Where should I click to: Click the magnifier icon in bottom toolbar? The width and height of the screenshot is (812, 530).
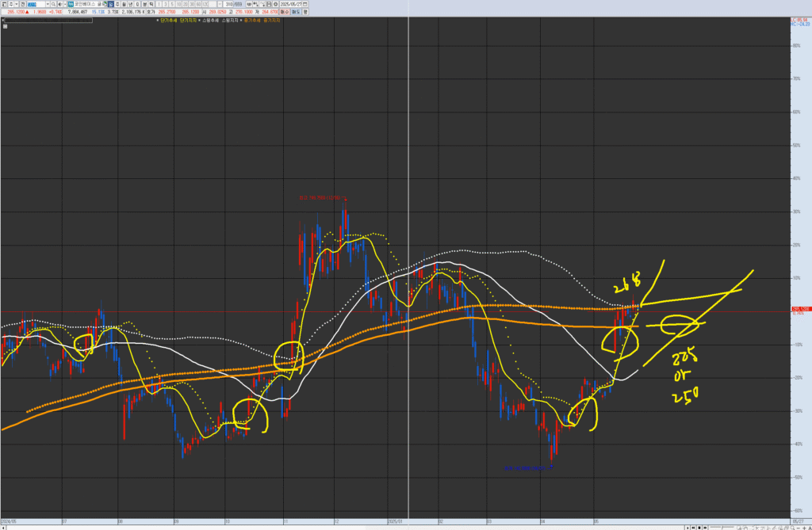(792, 528)
